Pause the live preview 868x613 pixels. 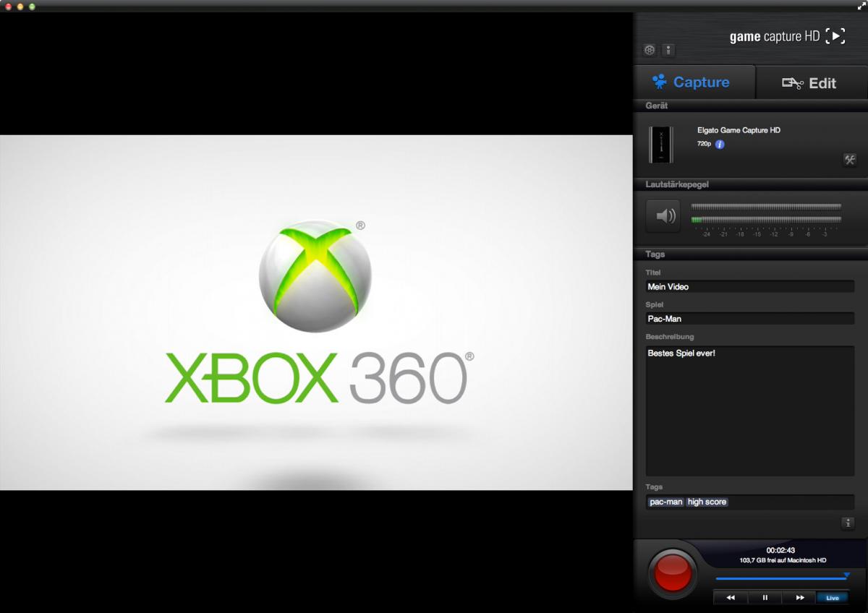765,598
